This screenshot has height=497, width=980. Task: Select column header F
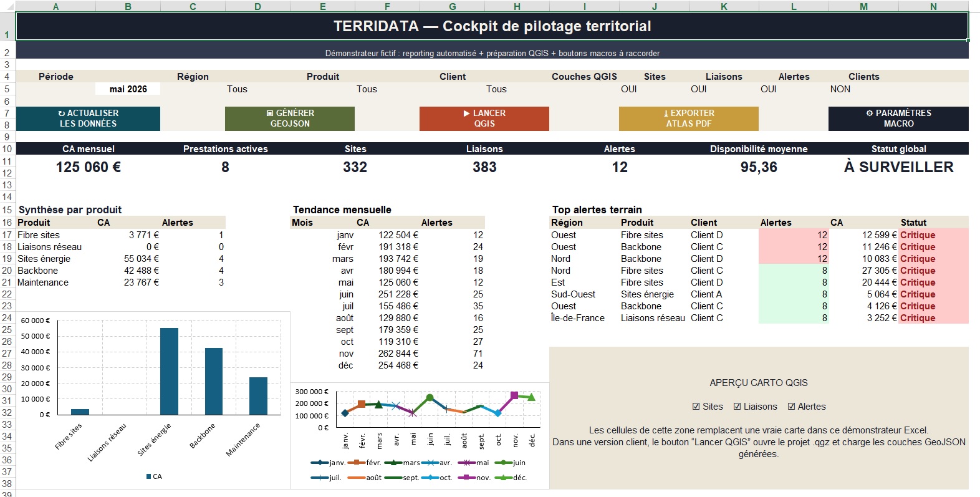coord(387,6)
